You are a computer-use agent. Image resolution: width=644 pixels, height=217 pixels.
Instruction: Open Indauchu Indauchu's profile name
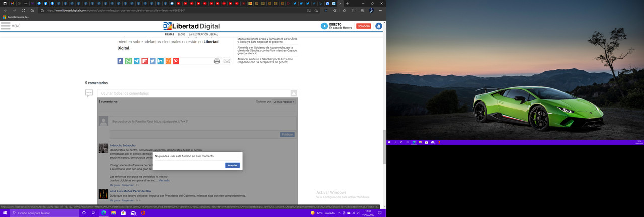click(123, 145)
